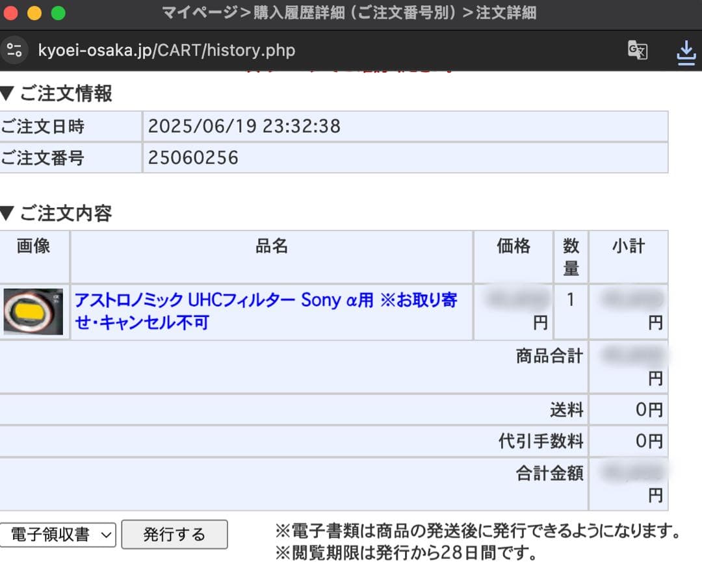Click the address bar showing kyoei-osaka.jp
Image resolution: width=702 pixels, height=588 pixels.
click(x=168, y=50)
